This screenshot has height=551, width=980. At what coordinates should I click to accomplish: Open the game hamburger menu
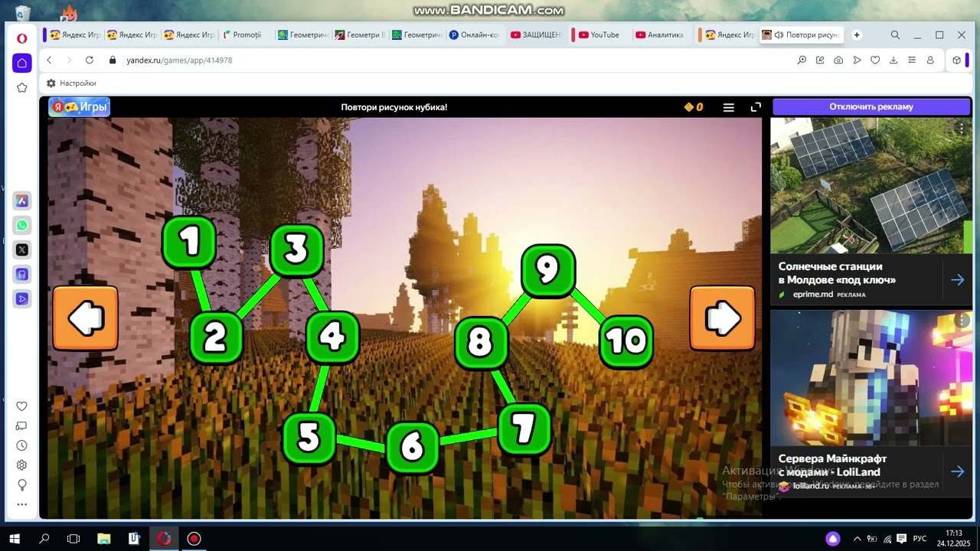[729, 107]
